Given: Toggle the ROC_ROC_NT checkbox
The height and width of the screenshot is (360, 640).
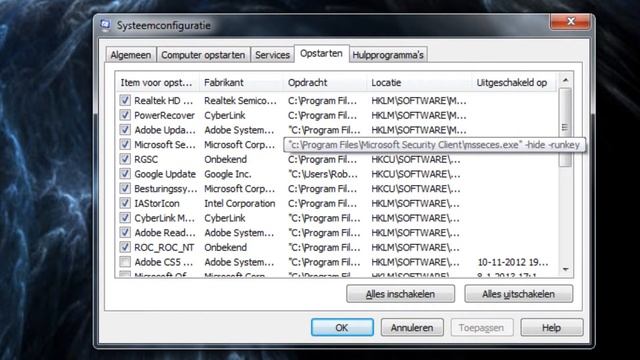Looking at the screenshot, I should [125, 247].
